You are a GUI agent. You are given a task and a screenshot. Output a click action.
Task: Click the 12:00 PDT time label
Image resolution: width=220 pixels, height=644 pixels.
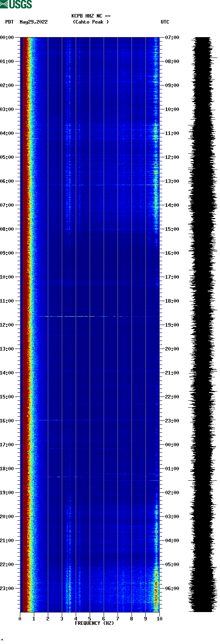pos(7,325)
